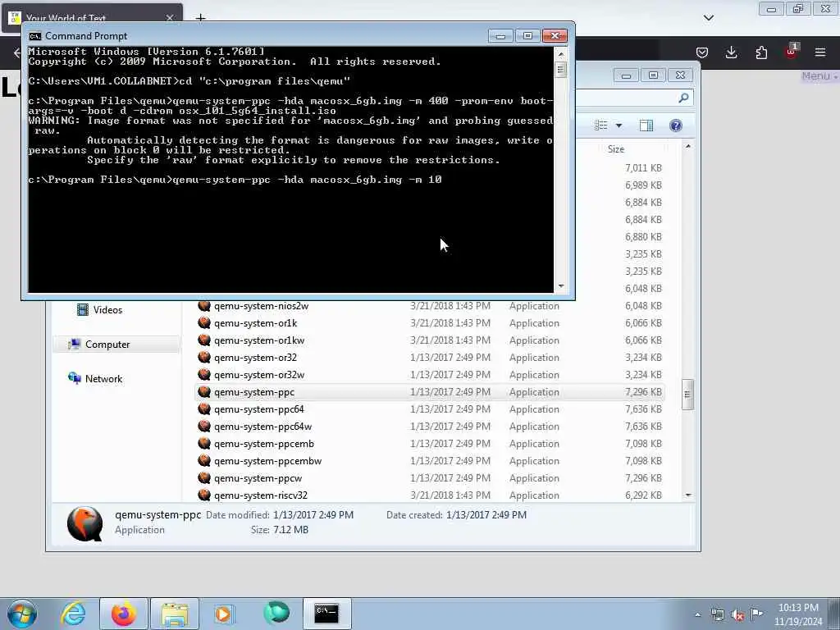Open Action Center flag icon
This screenshot has height=630, width=840.
[x=757, y=614]
